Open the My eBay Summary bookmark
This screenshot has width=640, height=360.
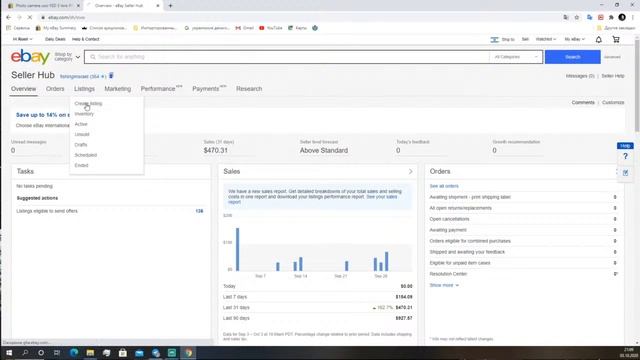pyautogui.click(x=56, y=28)
